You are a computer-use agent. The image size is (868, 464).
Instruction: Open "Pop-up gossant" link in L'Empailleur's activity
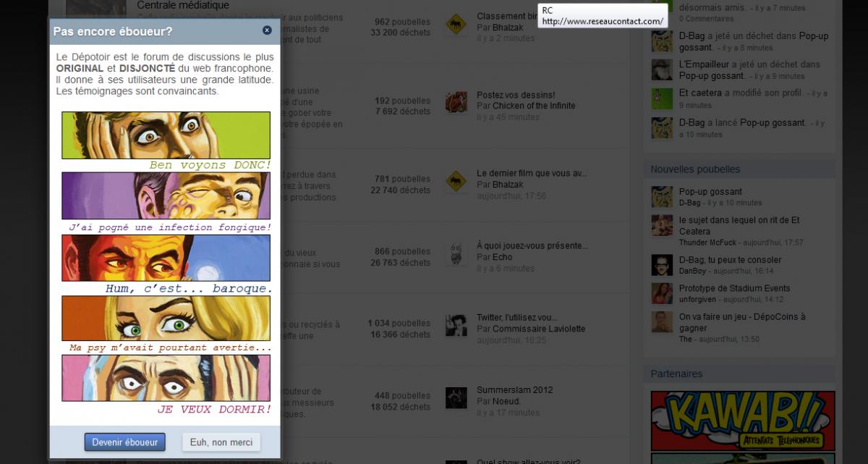712,76
